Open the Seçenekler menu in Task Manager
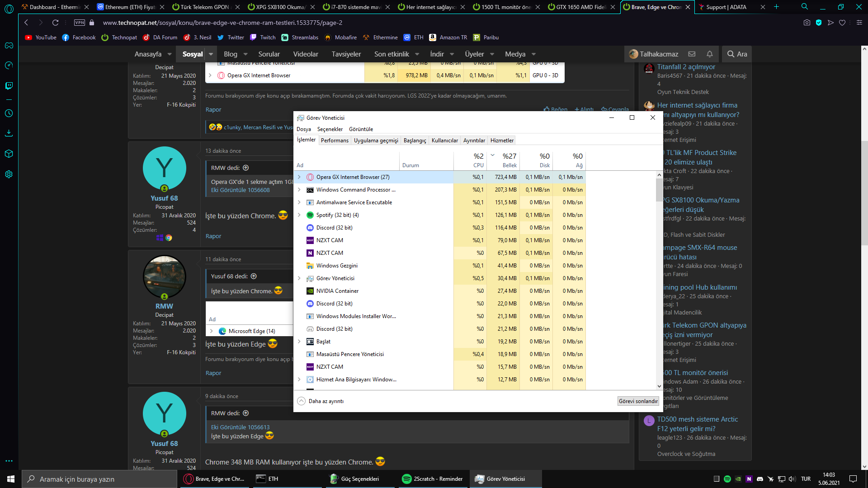This screenshot has width=868, height=488. (x=330, y=129)
